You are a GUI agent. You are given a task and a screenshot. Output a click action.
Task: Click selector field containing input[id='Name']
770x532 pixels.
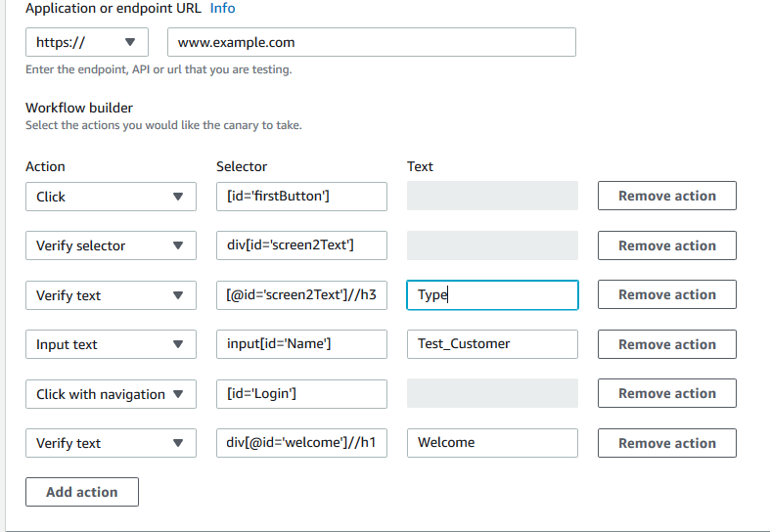pos(301,344)
